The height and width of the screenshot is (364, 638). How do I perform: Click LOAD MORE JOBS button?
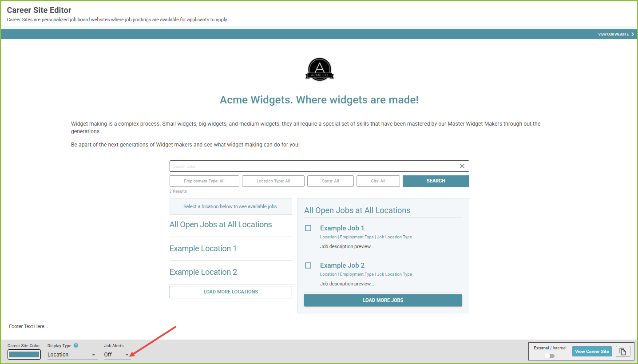point(383,300)
